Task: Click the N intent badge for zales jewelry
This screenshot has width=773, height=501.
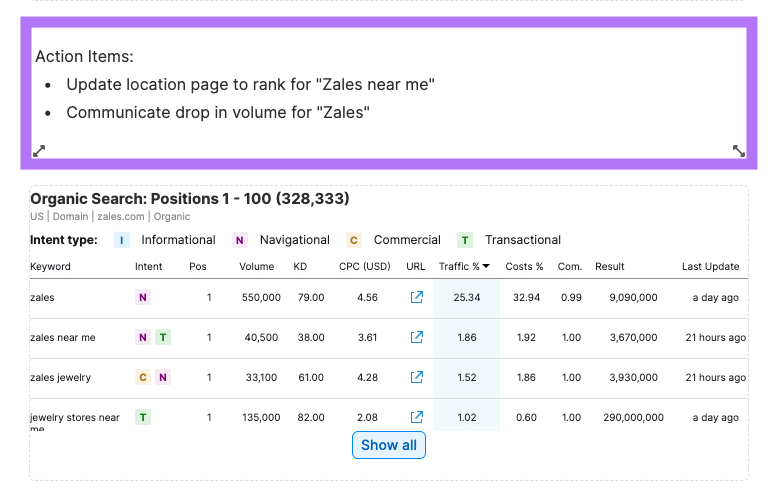Action: coord(163,377)
